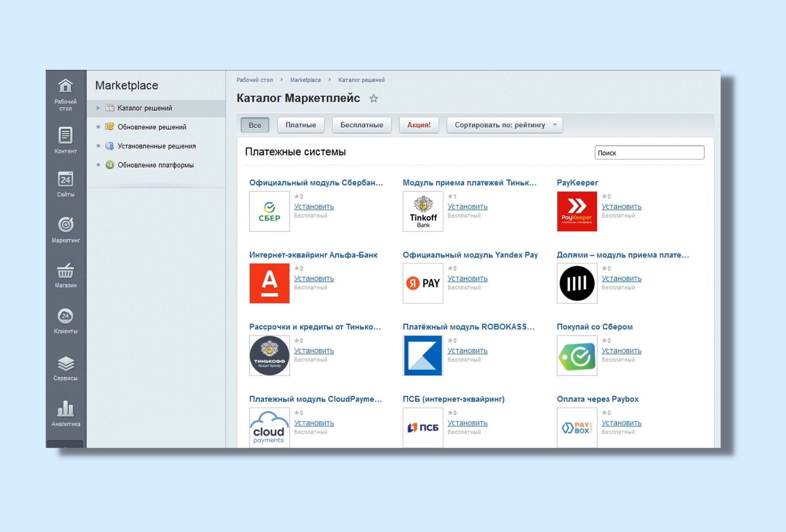Install the Альфа-Банк acquiring module
Image resolution: width=786 pixels, height=532 pixels.
pos(314,278)
